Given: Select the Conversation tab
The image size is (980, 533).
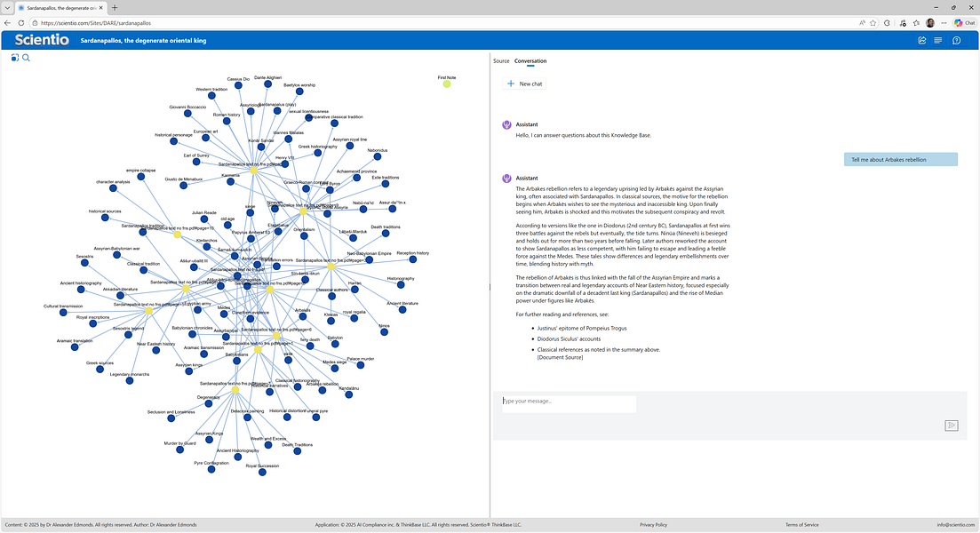Looking at the screenshot, I should [530, 60].
